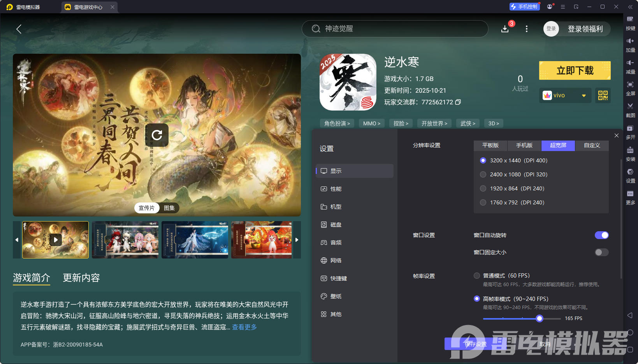The image size is (638, 364).
Task: Toggle the 窗口固定大小 switch
Action: click(601, 252)
